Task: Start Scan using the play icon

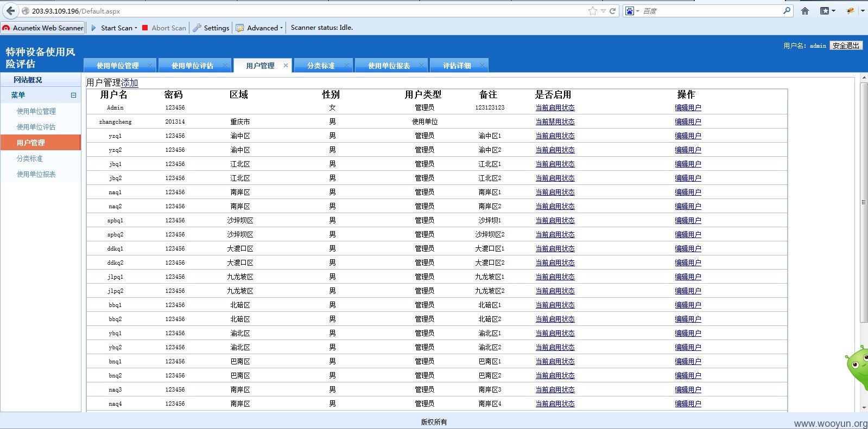Action: (x=93, y=28)
